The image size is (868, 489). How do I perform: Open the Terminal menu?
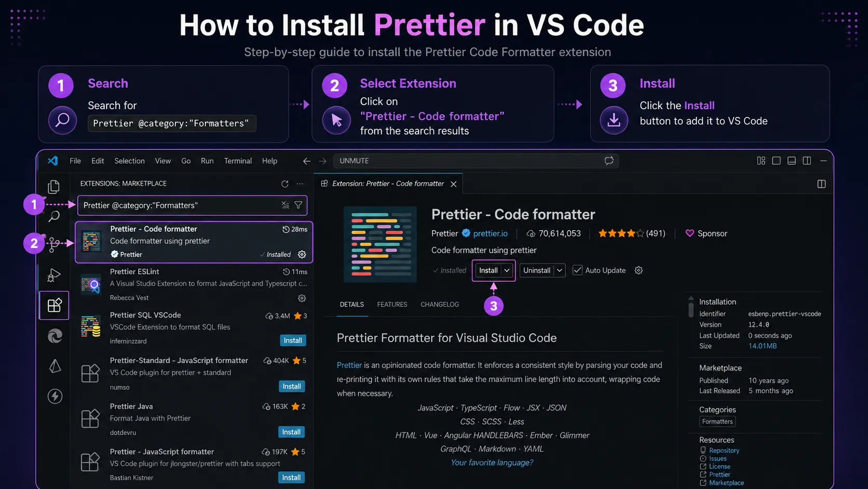coord(238,161)
